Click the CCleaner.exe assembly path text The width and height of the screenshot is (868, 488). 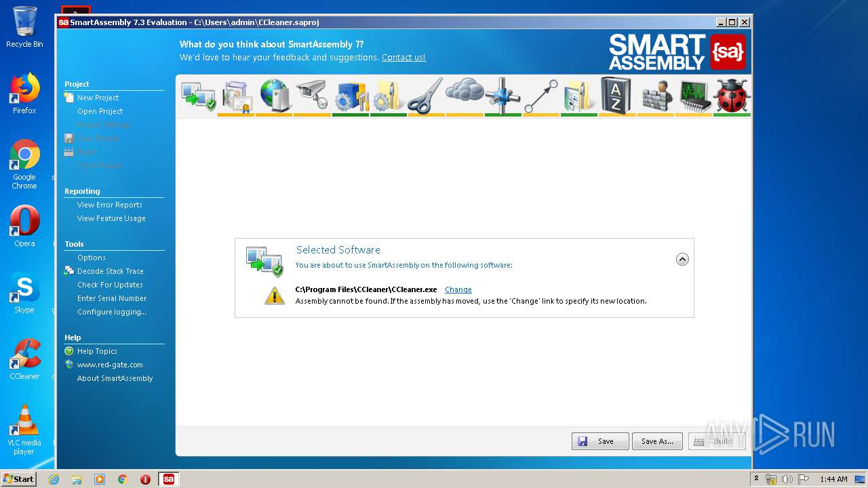point(366,289)
